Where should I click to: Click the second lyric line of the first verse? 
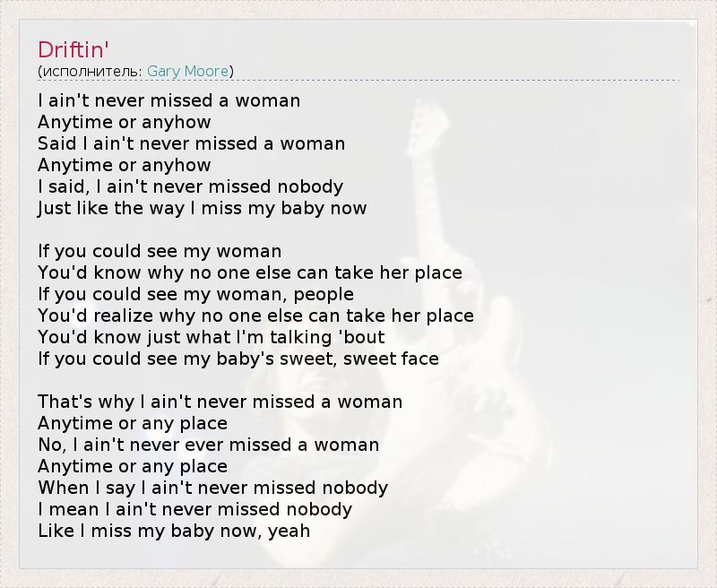pos(125,122)
